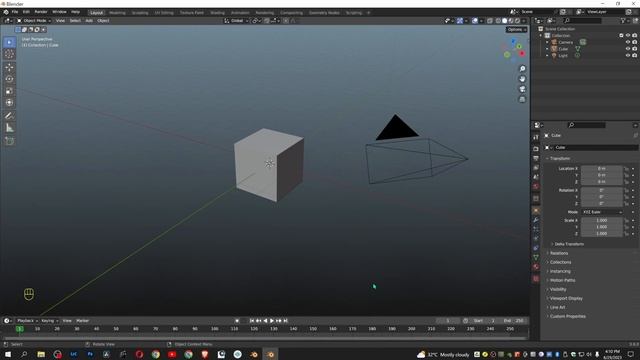
Task: Open the Output properties tab icon
Action: point(536,158)
